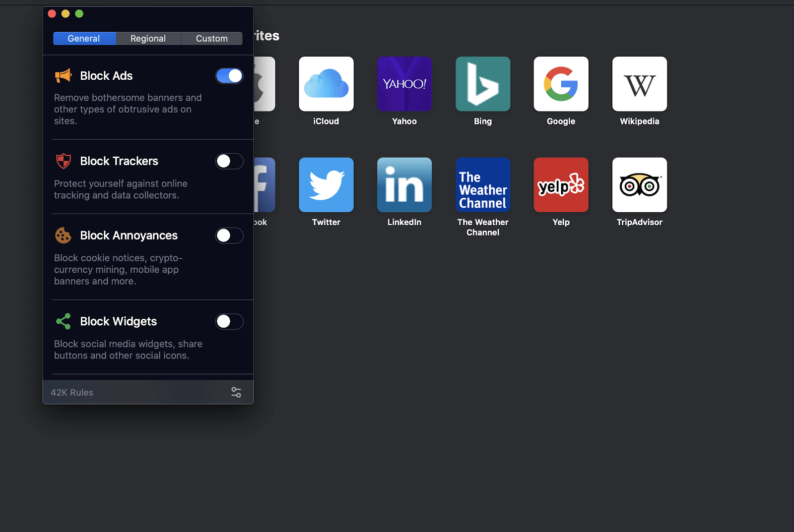Turn off the Block Ads switch

click(x=229, y=76)
